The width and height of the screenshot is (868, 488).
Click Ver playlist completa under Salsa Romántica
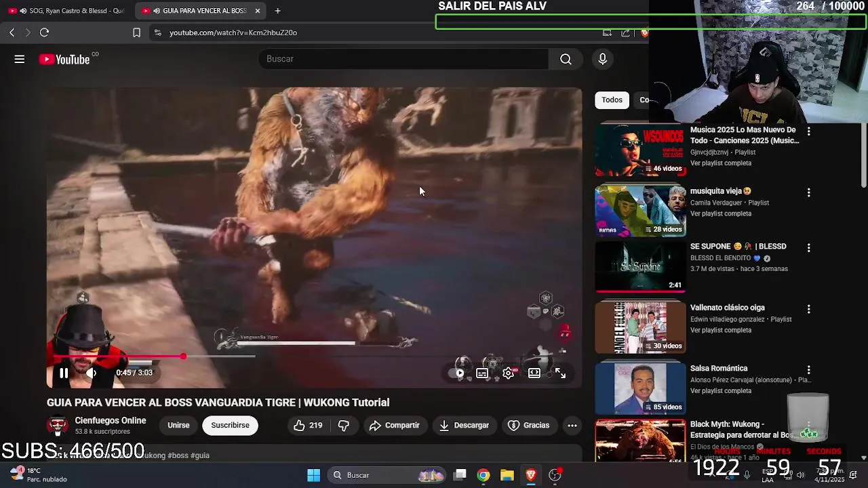point(721,391)
